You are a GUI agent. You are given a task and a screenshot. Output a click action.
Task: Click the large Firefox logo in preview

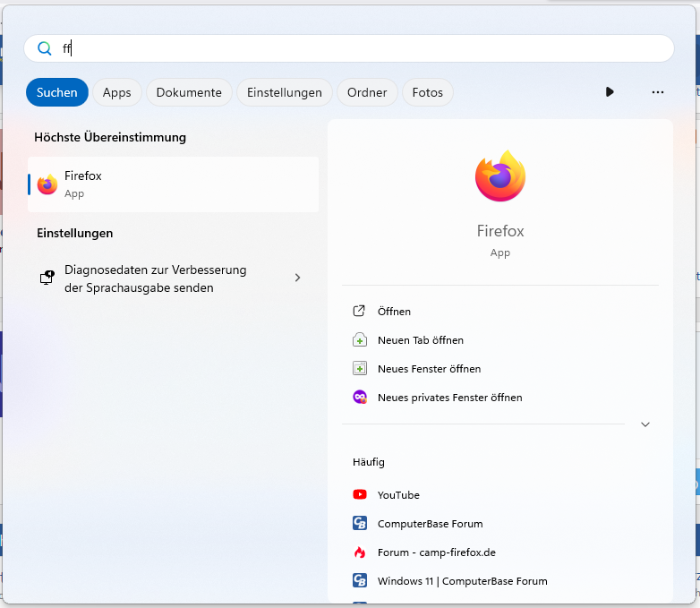coord(500,176)
